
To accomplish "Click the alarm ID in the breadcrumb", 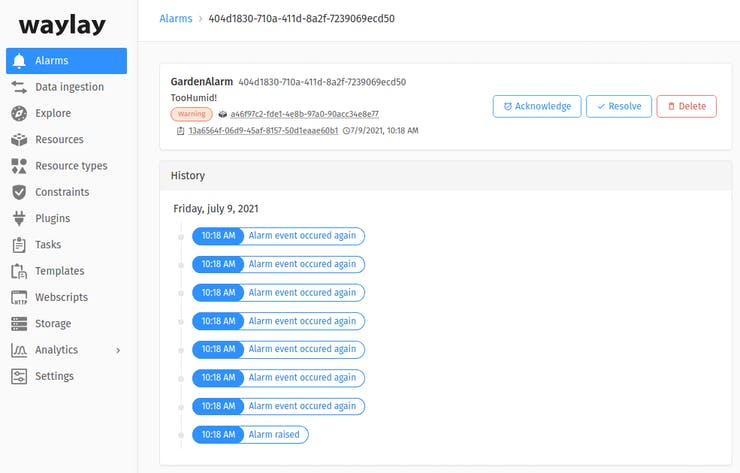I will pyautogui.click(x=302, y=19).
